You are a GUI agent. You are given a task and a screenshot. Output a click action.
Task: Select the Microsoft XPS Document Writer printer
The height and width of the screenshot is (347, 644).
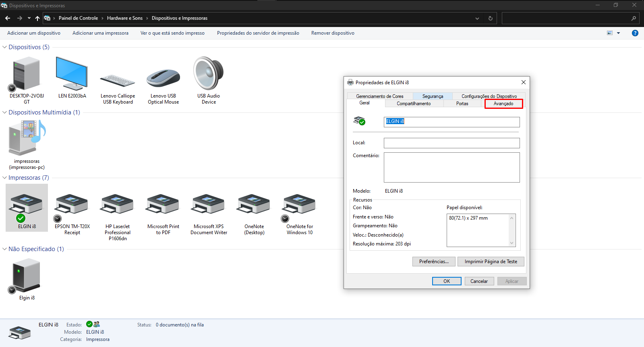click(x=209, y=204)
